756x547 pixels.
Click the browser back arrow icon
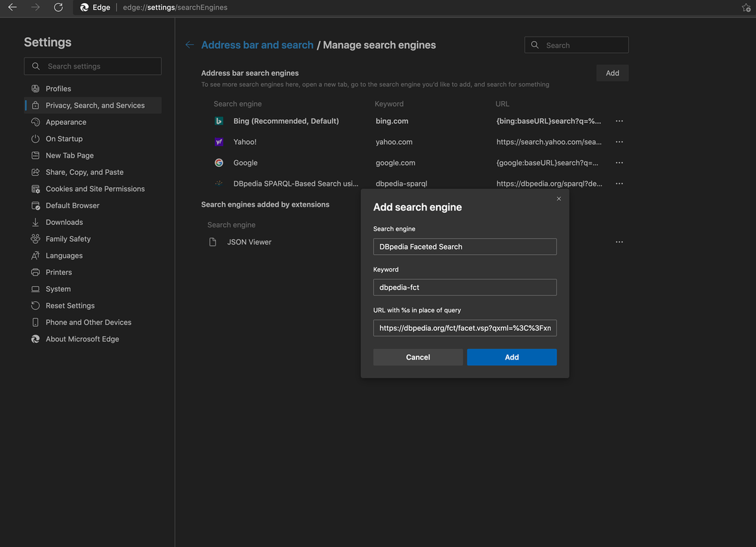point(12,8)
